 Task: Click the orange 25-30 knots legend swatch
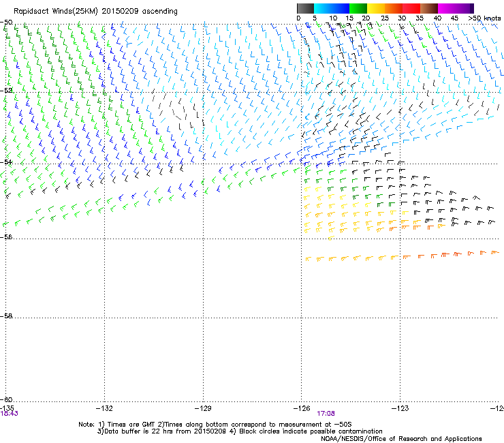coord(394,8)
